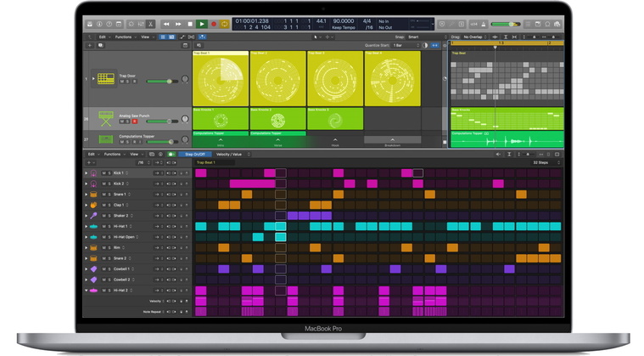Screen dimensions: 644x356
Task: Click the duplicate track button
Action: coord(101,45)
